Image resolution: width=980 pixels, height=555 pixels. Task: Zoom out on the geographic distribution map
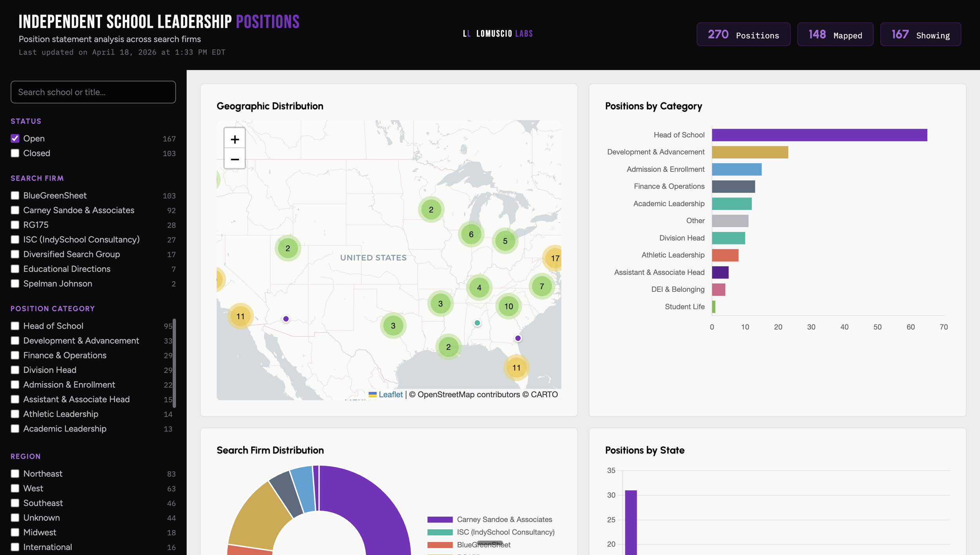234,159
